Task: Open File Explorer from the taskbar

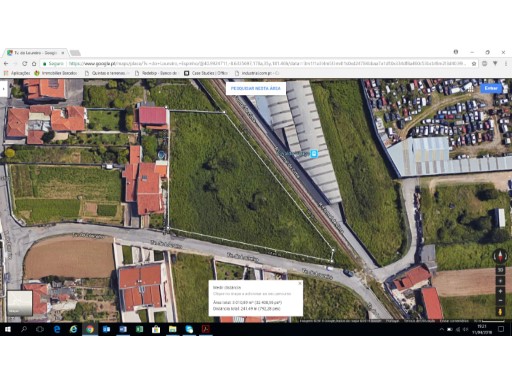Action: click(x=173, y=329)
